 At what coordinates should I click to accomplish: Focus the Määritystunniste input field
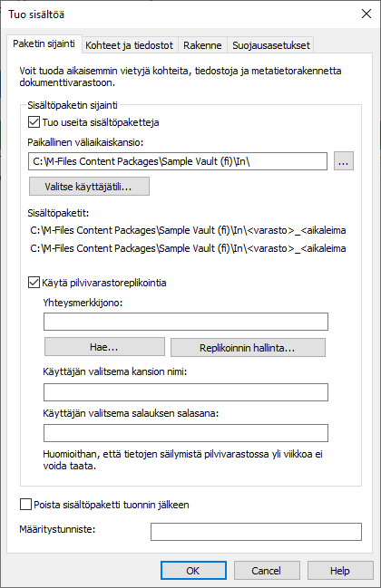(x=256, y=532)
